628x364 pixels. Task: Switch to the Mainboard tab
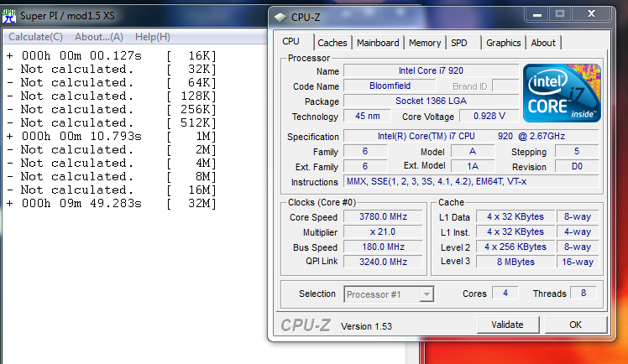[x=378, y=43]
